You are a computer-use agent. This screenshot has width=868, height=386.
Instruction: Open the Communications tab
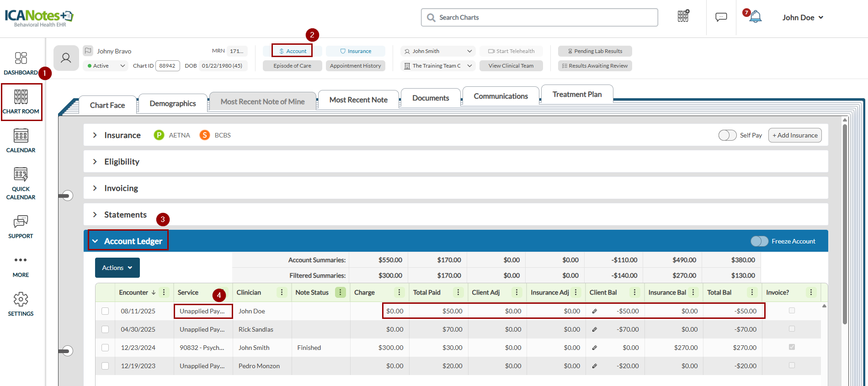tap(501, 96)
